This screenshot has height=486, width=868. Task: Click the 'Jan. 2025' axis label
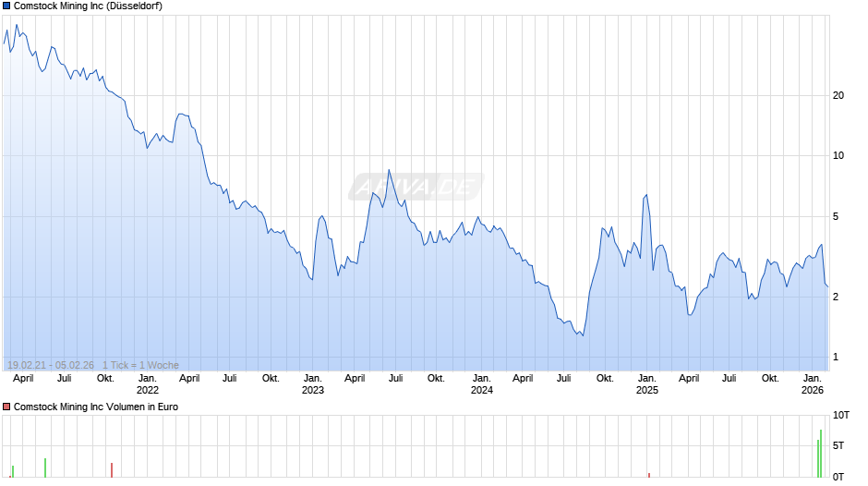click(x=647, y=384)
